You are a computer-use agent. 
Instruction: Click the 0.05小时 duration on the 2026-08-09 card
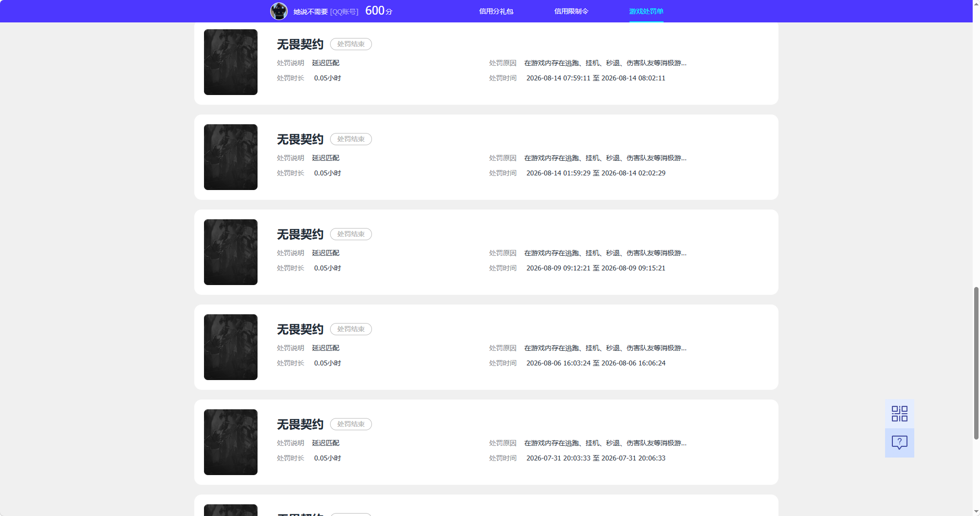(x=328, y=268)
